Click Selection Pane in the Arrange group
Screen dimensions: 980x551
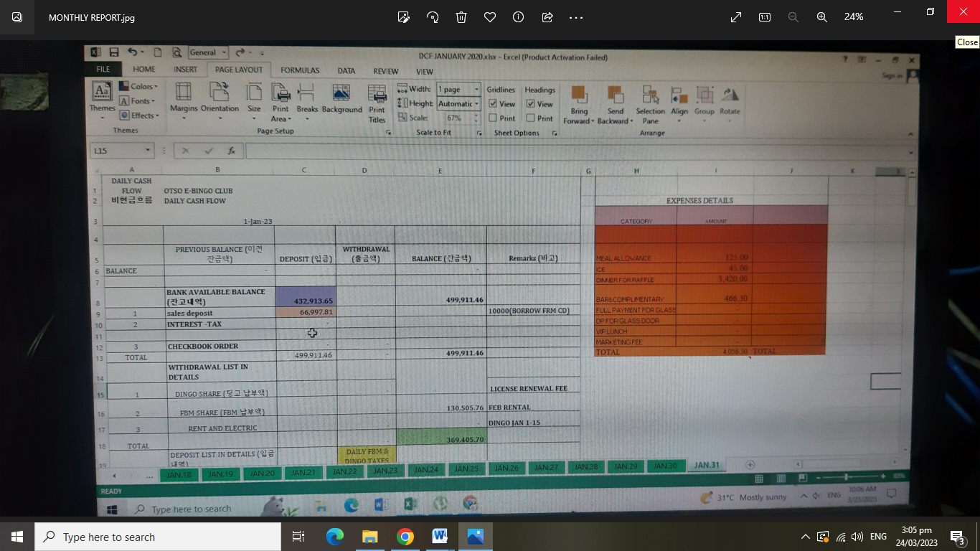click(x=650, y=105)
